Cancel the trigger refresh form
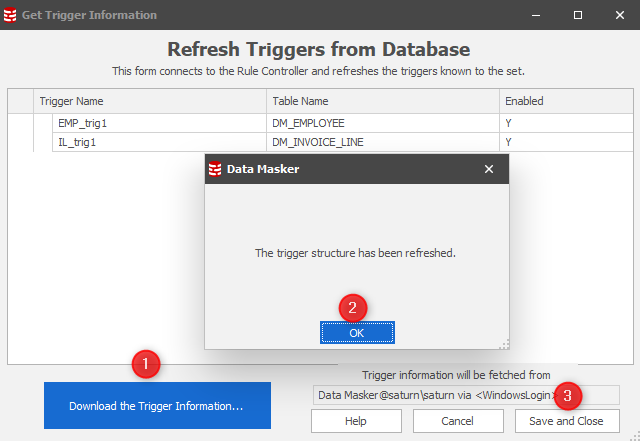Image resolution: width=640 pixels, height=441 pixels. tap(458, 421)
